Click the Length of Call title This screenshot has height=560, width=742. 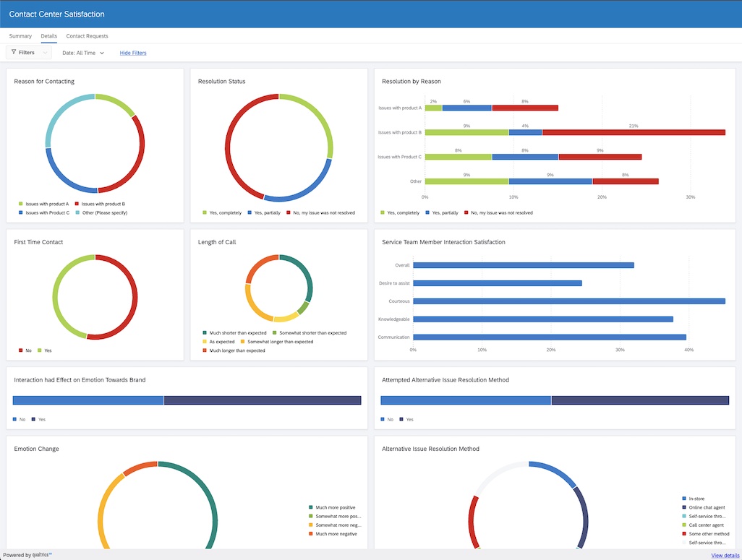pyautogui.click(x=217, y=242)
